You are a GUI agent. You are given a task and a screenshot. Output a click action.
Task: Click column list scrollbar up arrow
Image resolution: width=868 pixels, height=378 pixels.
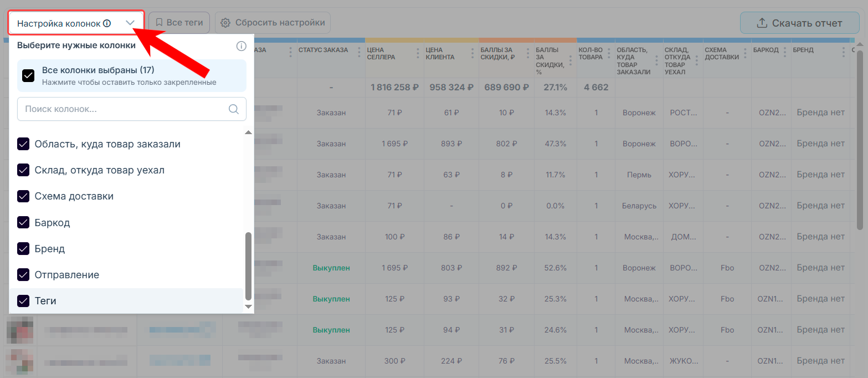pyautogui.click(x=248, y=132)
